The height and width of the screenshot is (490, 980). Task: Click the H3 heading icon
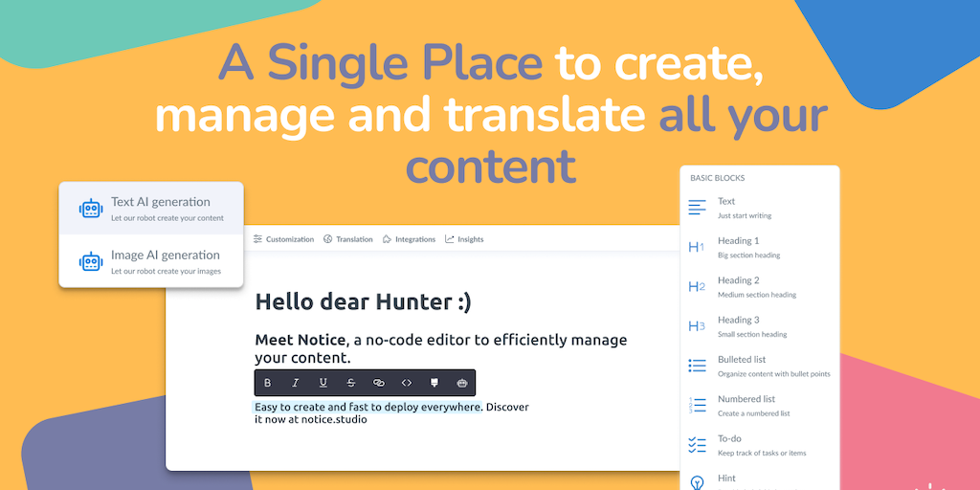(697, 325)
